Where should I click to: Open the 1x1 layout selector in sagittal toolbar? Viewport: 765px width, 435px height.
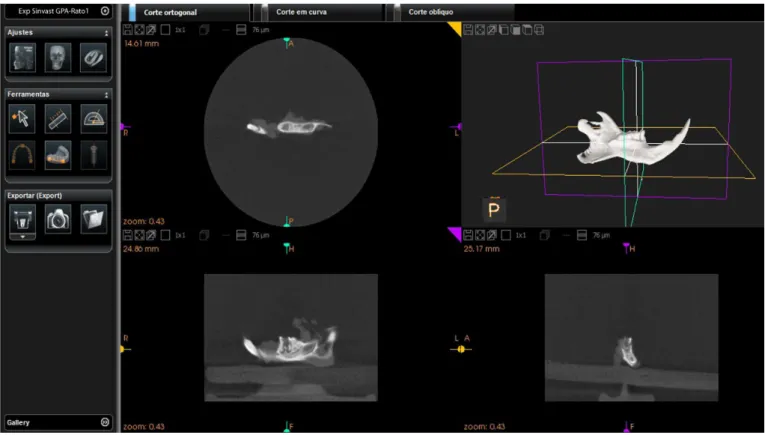click(521, 236)
